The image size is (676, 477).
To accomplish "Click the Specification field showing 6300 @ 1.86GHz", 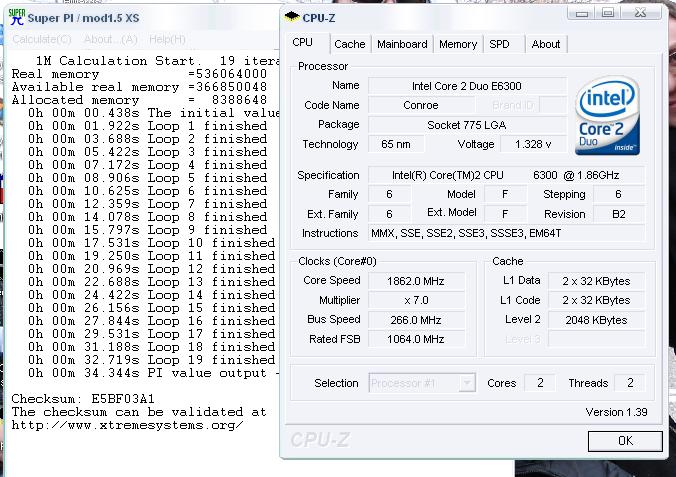I will tap(506, 175).
